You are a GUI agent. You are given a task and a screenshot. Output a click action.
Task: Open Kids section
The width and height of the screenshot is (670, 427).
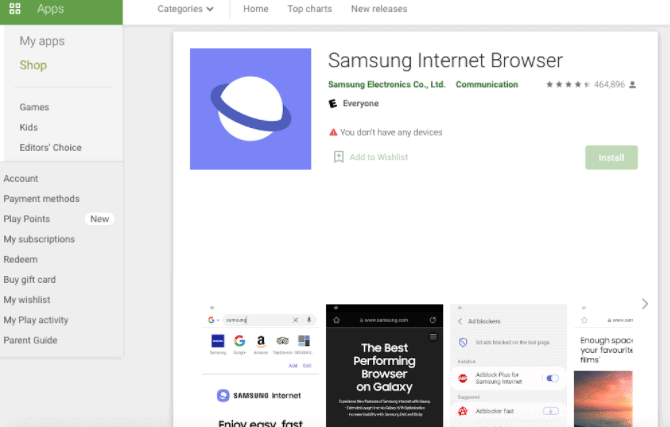coord(29,127)
